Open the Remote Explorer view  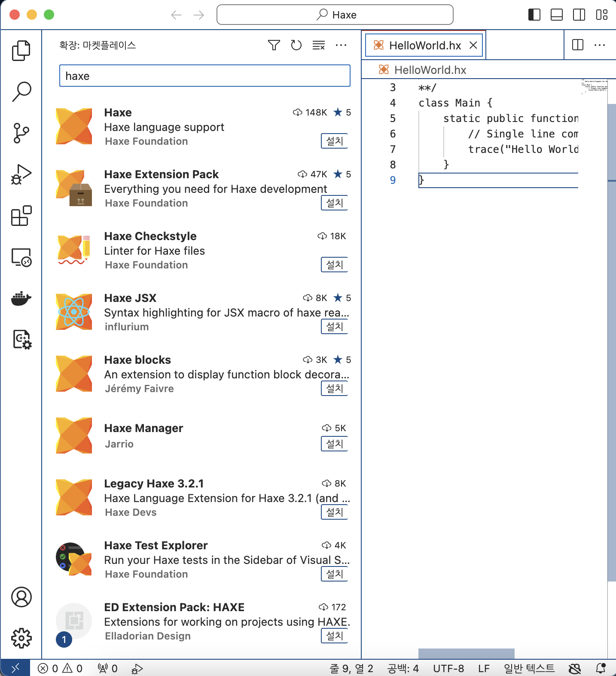[x=21, y=257]
